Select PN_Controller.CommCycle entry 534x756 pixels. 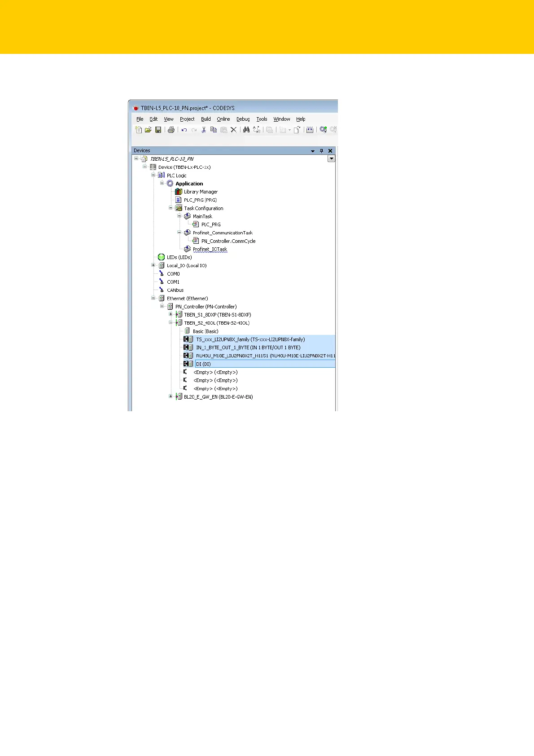point(228,241)
